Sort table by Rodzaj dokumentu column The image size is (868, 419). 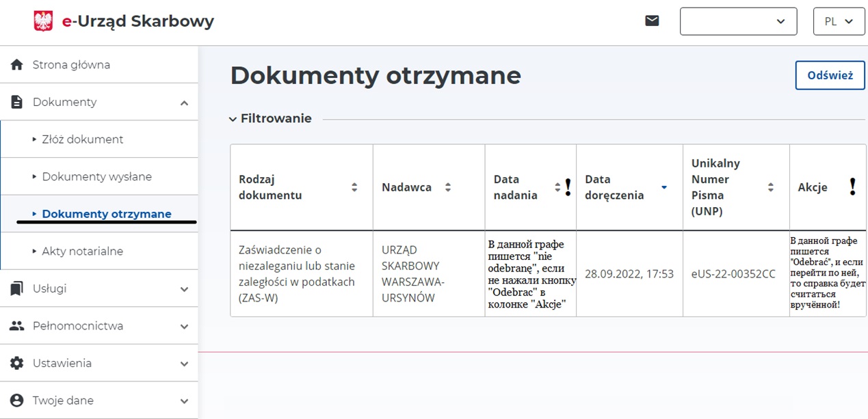click(x=354, y=187)
